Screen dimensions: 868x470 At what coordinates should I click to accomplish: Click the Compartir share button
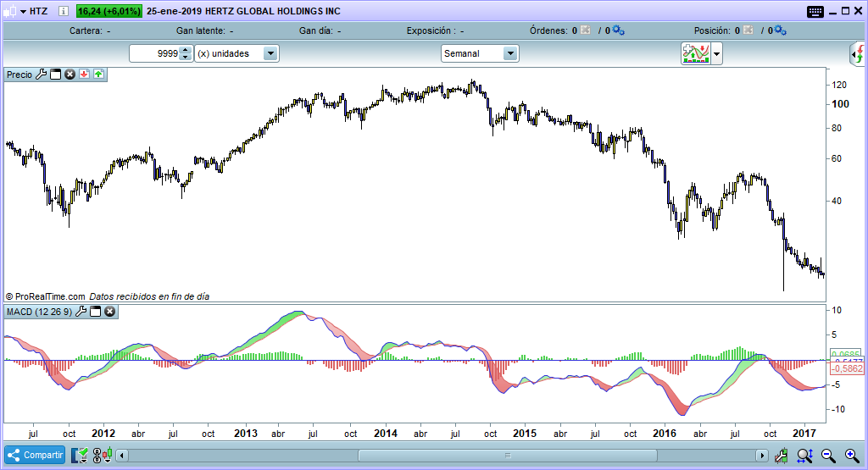36,455
